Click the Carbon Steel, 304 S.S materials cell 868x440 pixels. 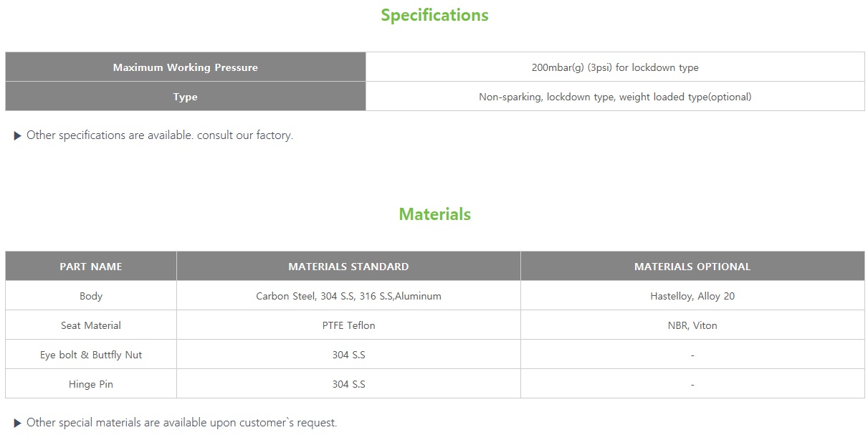[348, 296]
